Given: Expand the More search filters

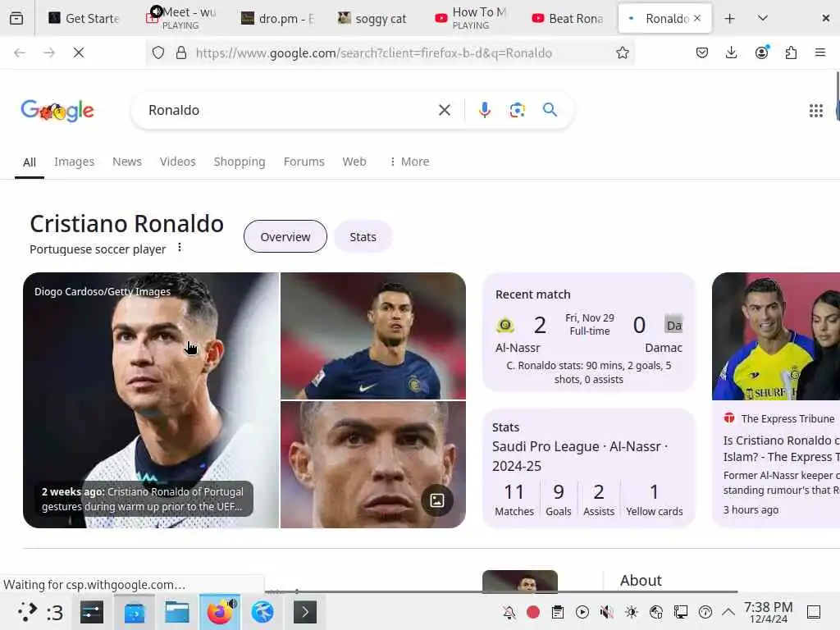Looking at the screenshot, I should pyautogui.click(x=409, y=162).
